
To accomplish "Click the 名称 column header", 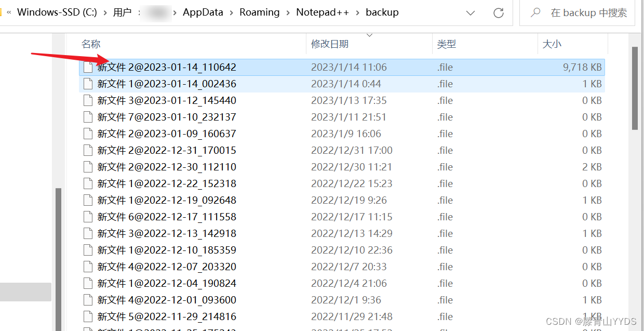I will [91, 44].
